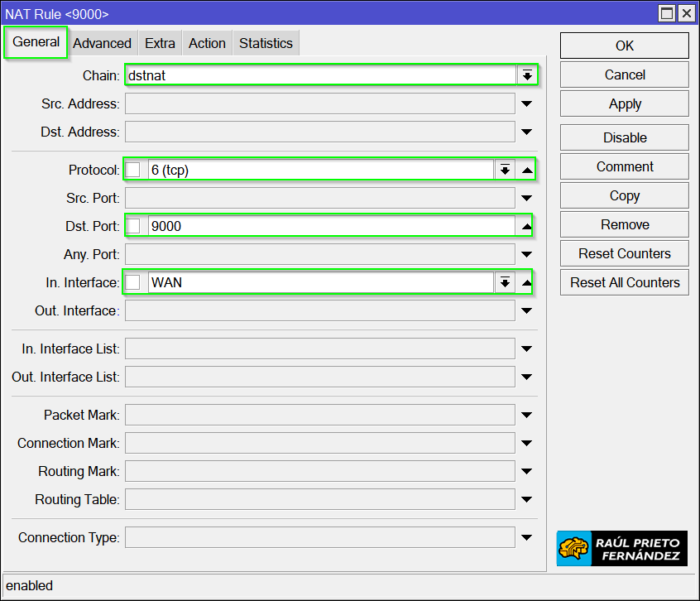The width and height of the screenshot is (700, 601).
Task: Collapse the In. Interface field arrow
Action: [526, 282]
